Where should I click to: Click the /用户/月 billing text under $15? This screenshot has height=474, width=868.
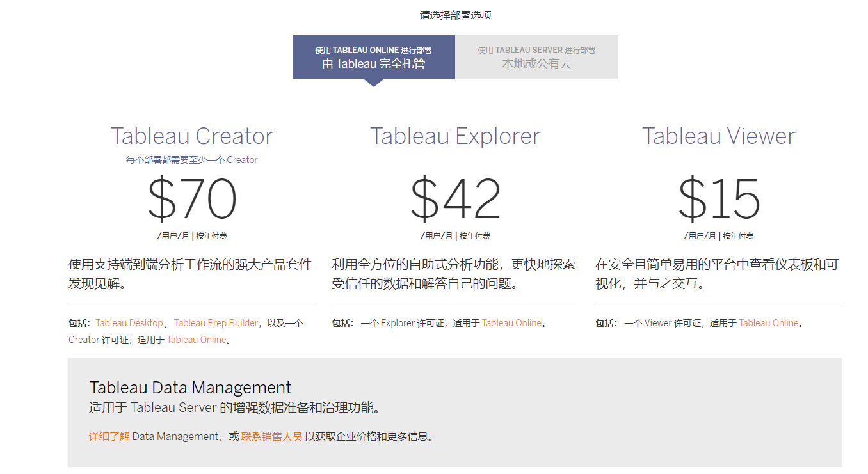(x=719, y=235)
